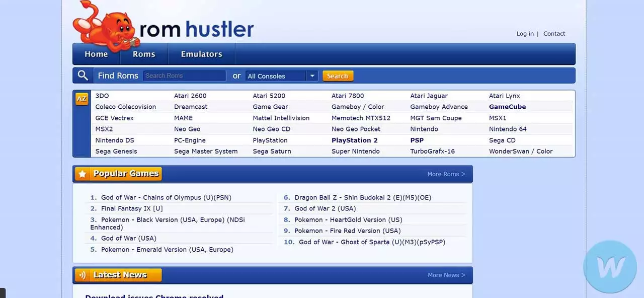Image resolution: width=644 pixels, height=298 pixels.
Task: Open the Gameboy Advance link
Action: pos(439,107)
